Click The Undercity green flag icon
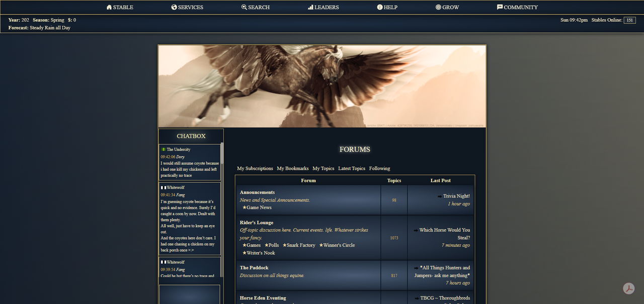644x304 pixels. click(x=163, y=150)
